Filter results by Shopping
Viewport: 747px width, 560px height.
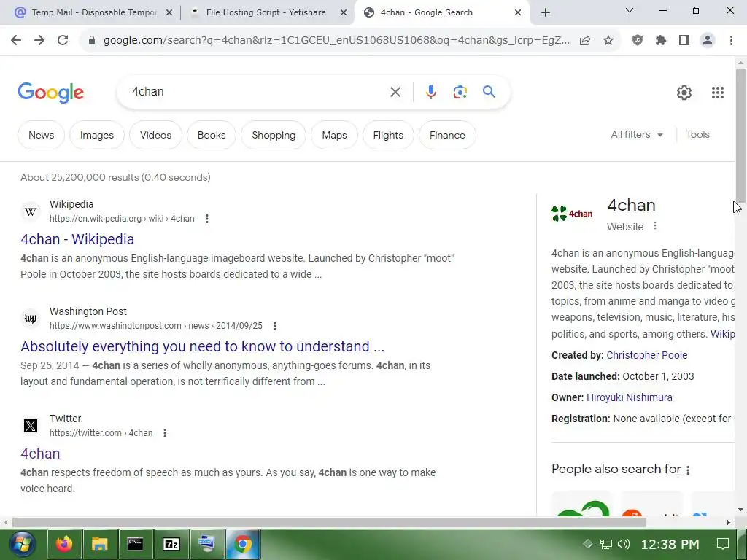point(274,135)
